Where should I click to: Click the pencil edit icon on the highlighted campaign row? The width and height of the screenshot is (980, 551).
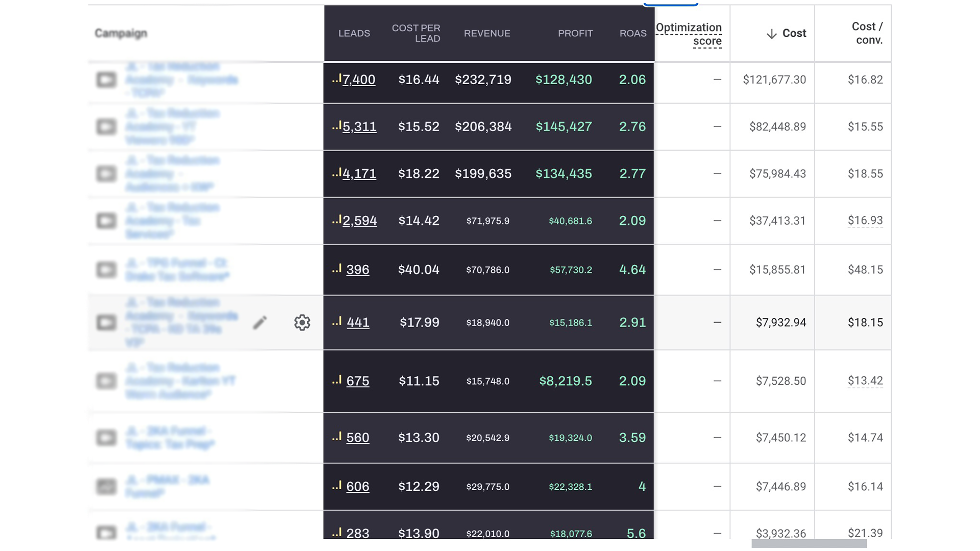[260, 322]
